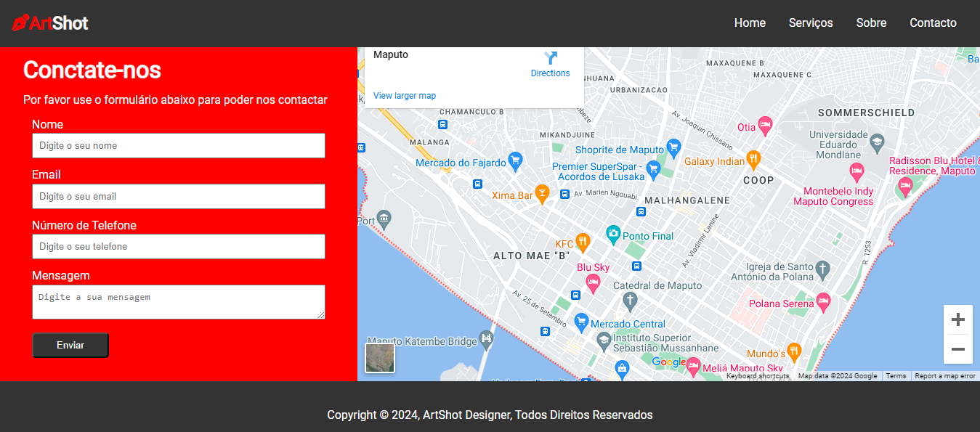Select the Ponto Final camera marker
The width and height of the screenshot is (980, 432).
613,234
